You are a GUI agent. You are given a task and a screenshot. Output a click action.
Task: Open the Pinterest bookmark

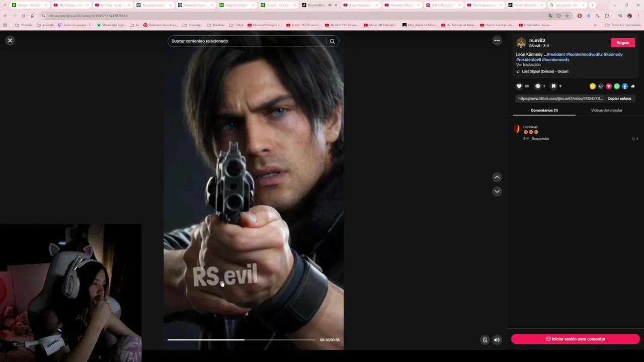160,25
